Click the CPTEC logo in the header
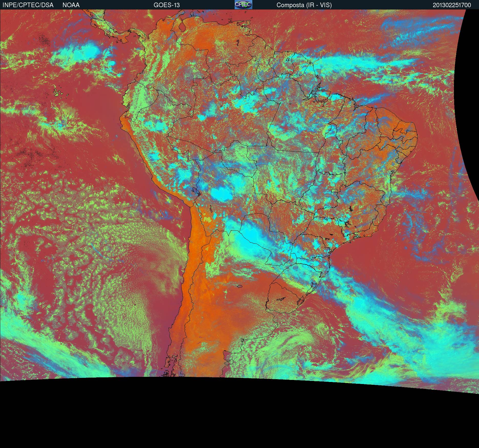This screenshot has height=448, width=479. [243, 5]
